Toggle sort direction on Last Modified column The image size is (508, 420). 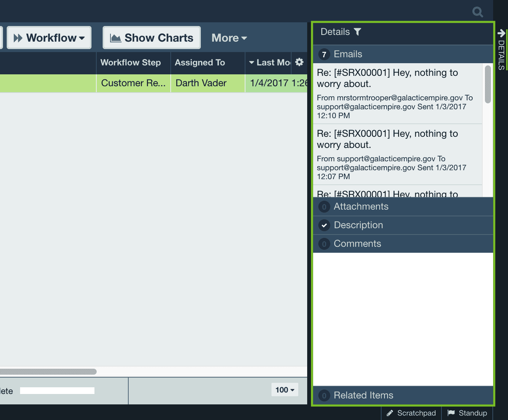pyautogui.click(x=252, y=63)
